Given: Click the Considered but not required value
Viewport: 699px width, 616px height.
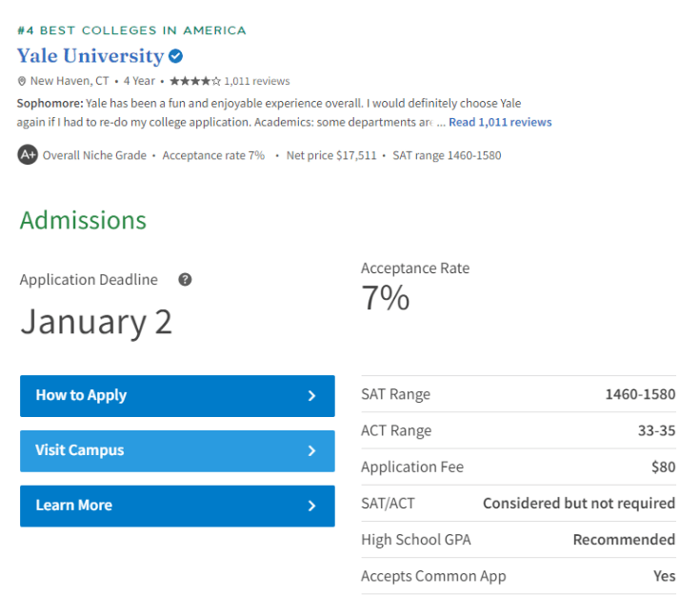Looking at the screenshot, I should click(579, 504).
